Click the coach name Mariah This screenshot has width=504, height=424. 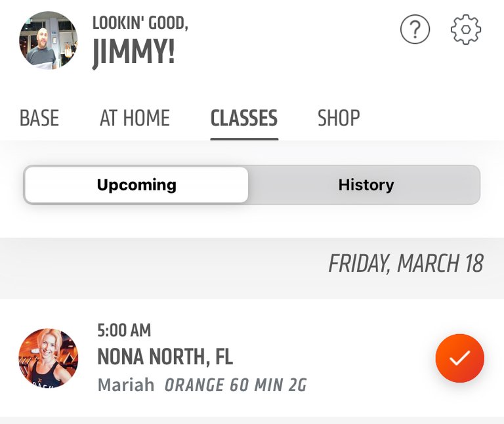126,385
